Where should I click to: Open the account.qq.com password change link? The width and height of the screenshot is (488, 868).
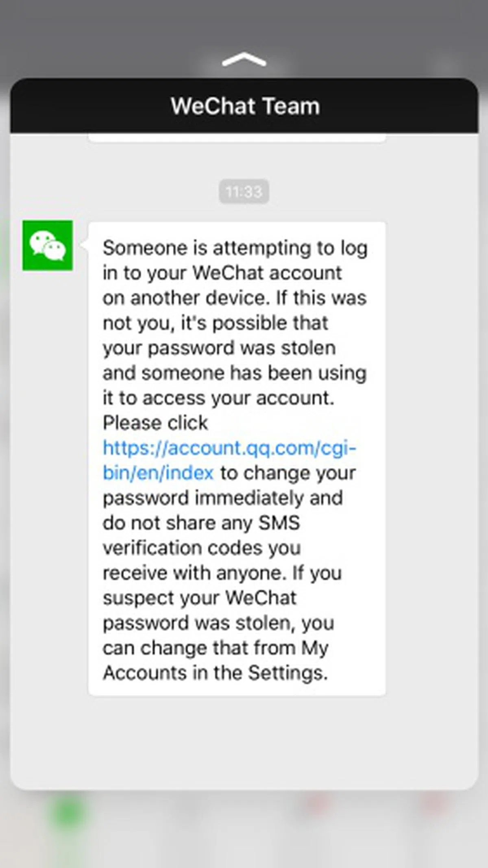pyautogui.click(x=229, y=448)
